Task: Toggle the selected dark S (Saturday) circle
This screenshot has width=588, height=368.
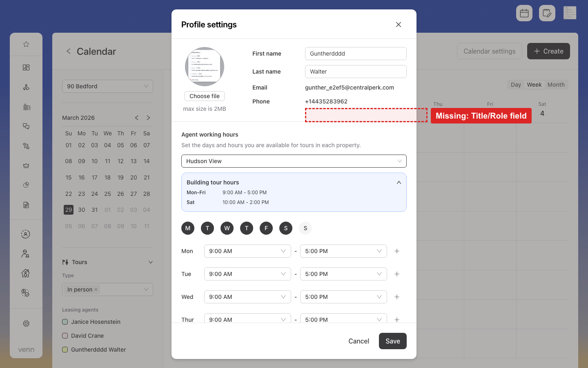Action: tap(286, 228)
